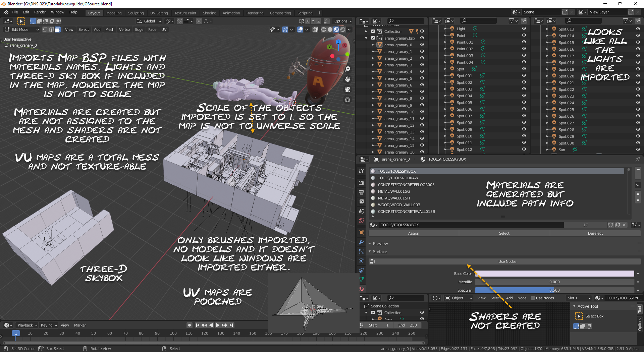Switch to the UV Editing workspace tab
Screen dimensions: 644x352
click(x=159, y=13)
